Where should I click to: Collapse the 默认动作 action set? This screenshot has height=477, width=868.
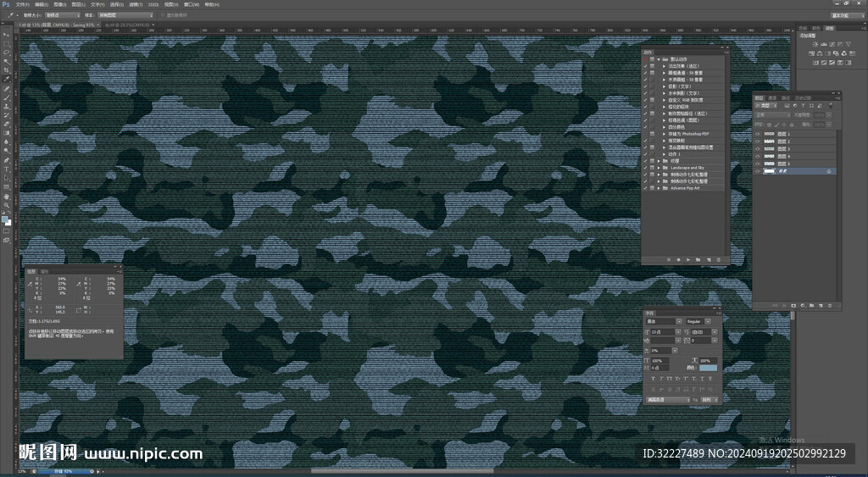pos(659,58)
